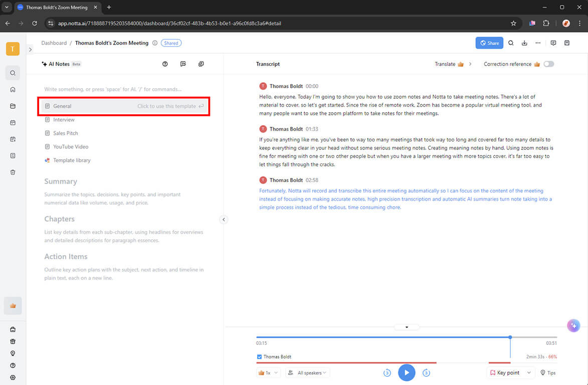Bookmark this page with browser star icon

pos(513,23)
